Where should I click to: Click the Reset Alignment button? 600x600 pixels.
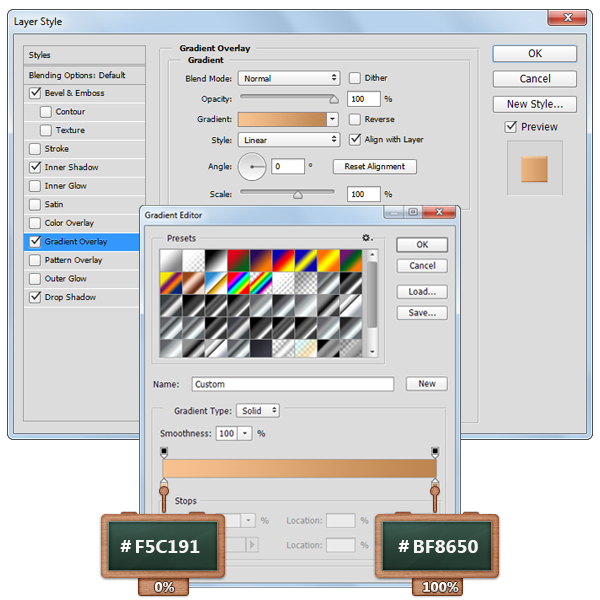pos(375,167)
